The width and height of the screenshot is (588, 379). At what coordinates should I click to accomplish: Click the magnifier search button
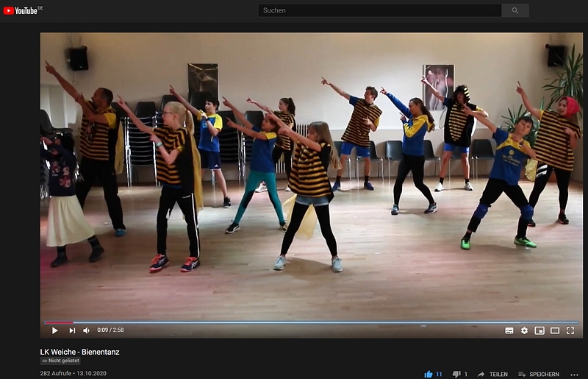coord(515,10)
